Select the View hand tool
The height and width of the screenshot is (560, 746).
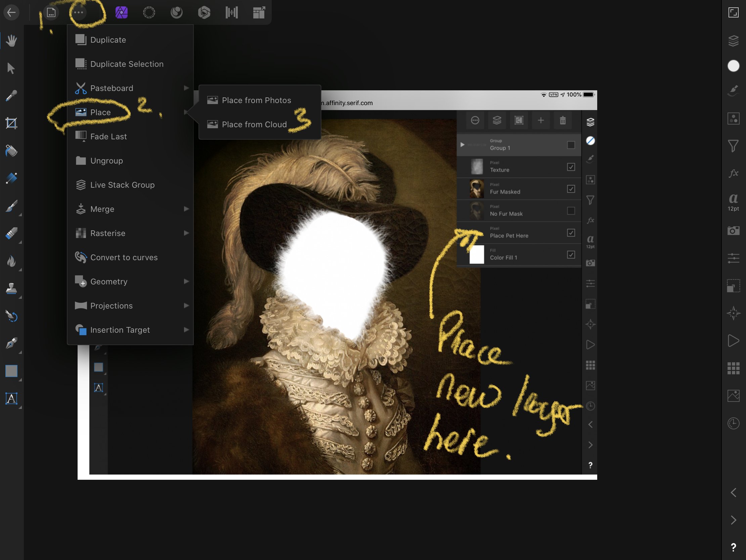coord(11,41)
